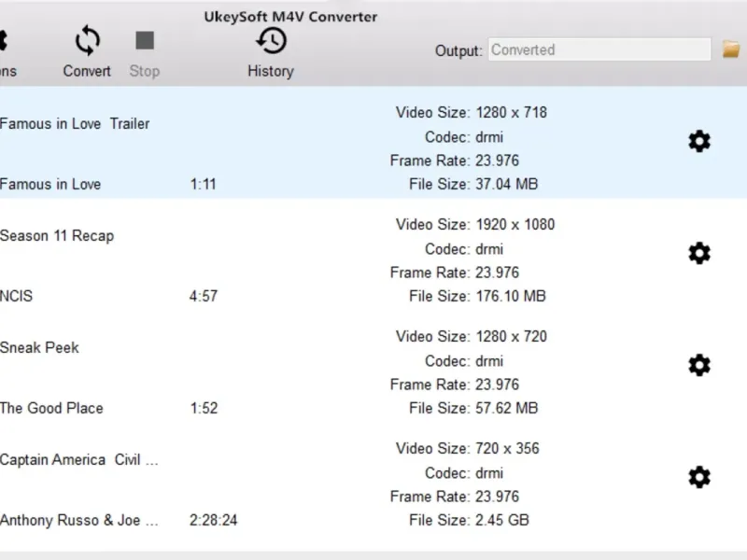The width and height of the screenshot is (747, 560).
Task: Click the 1:11 duration value
Action: click(x=204, y=184)
